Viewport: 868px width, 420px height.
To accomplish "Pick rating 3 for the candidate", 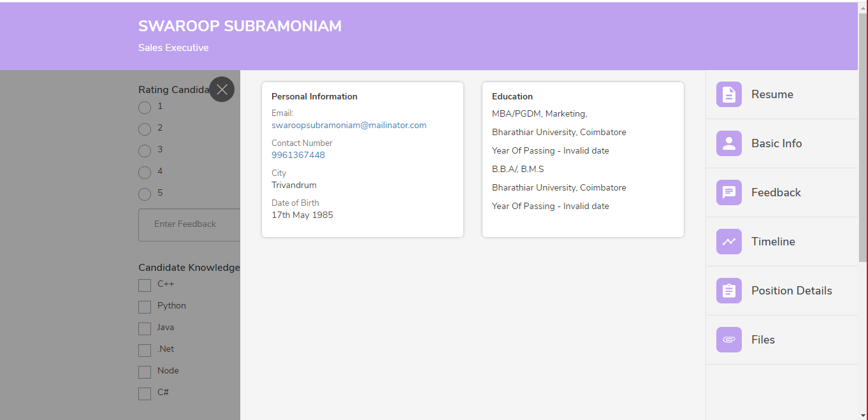I will click(145, 150).
